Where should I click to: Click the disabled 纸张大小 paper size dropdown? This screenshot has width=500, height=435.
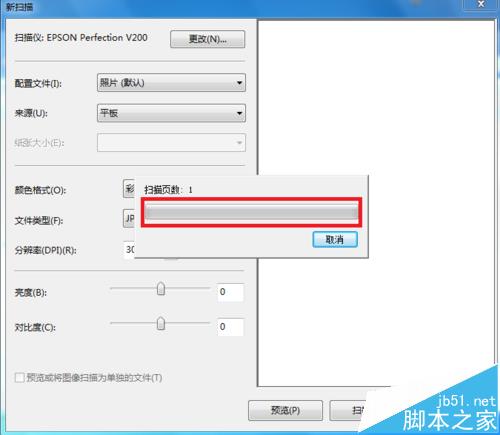(x=171, y=143)
